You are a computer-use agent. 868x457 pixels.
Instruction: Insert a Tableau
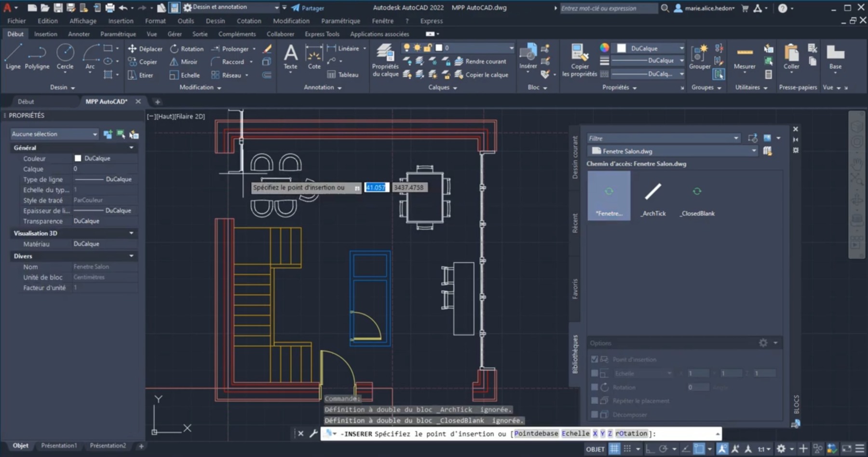point(343,75)
